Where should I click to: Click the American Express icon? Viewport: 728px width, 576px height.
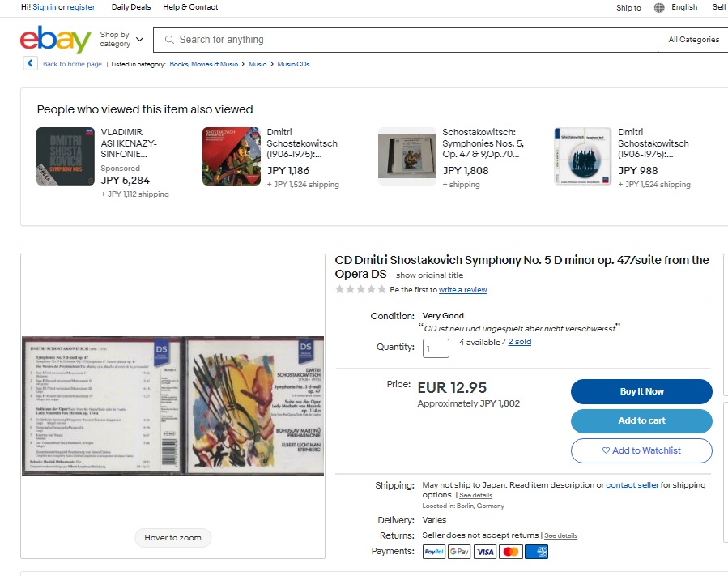[537, 552]
